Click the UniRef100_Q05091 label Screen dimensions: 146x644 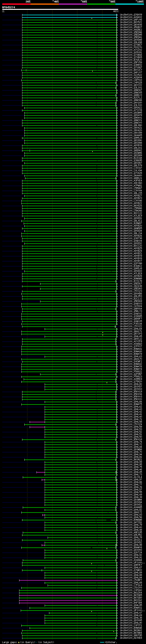coord(131,52)
